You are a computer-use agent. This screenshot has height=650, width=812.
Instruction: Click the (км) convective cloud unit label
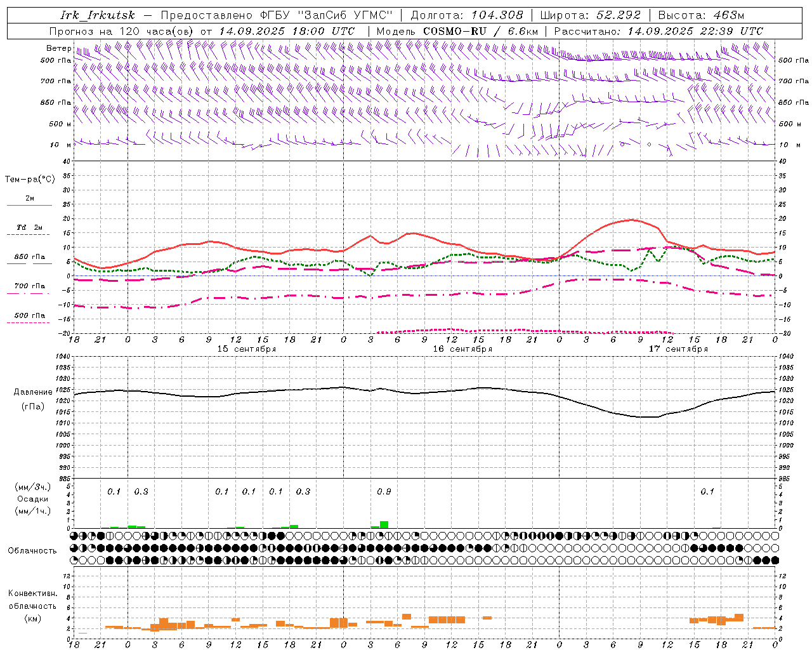(x=32, y=618)
